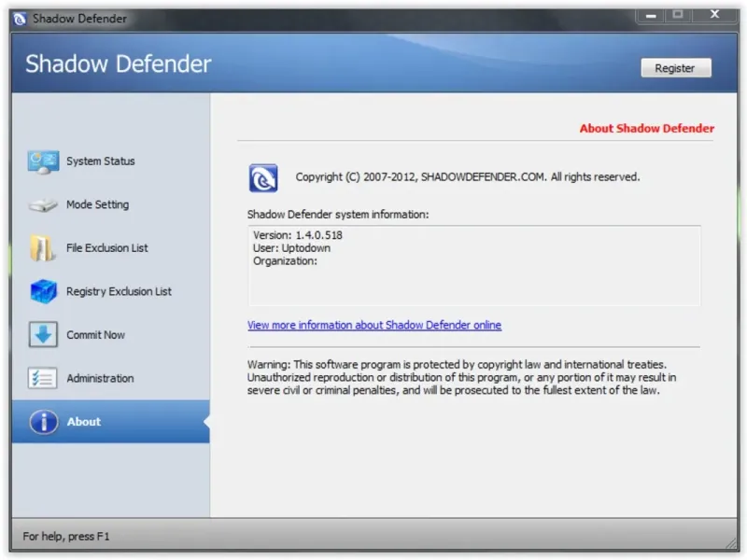
Task: Click the Shadow Defender logo beside the copyright
Action: tap(263, 178)
